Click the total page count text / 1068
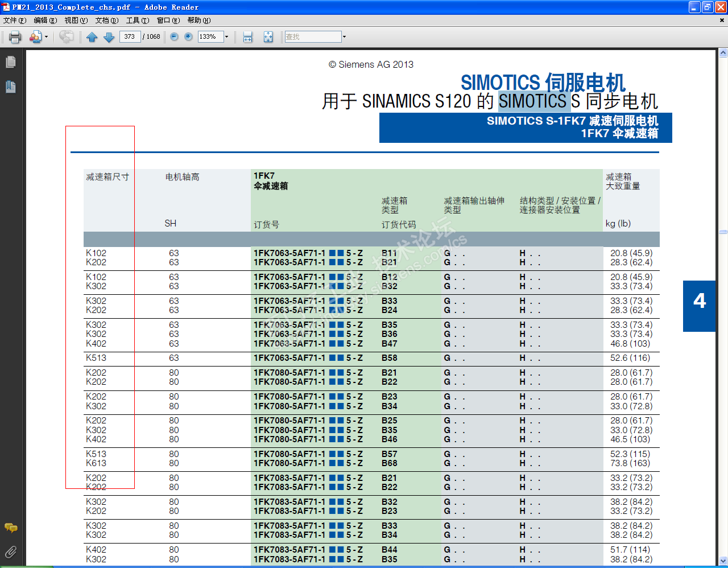The width and height of the screenshot is (728, 568). click(x=152, y=36)
